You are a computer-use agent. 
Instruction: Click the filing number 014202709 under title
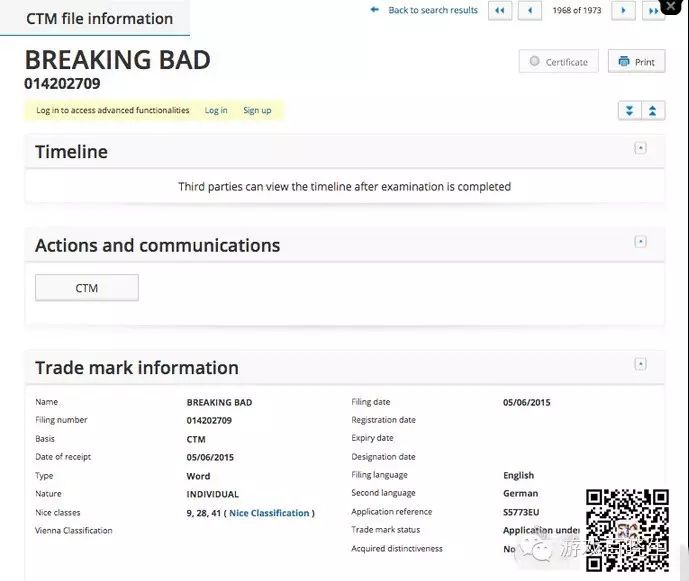[x=62, y=84]
